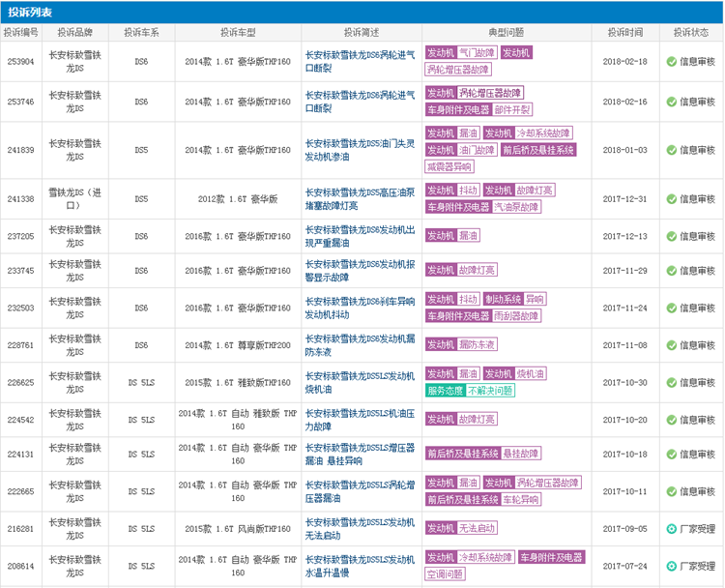Screen dimensions: 725x588
Task: Click 投诉列表 panel title
Action: point(30,13)
